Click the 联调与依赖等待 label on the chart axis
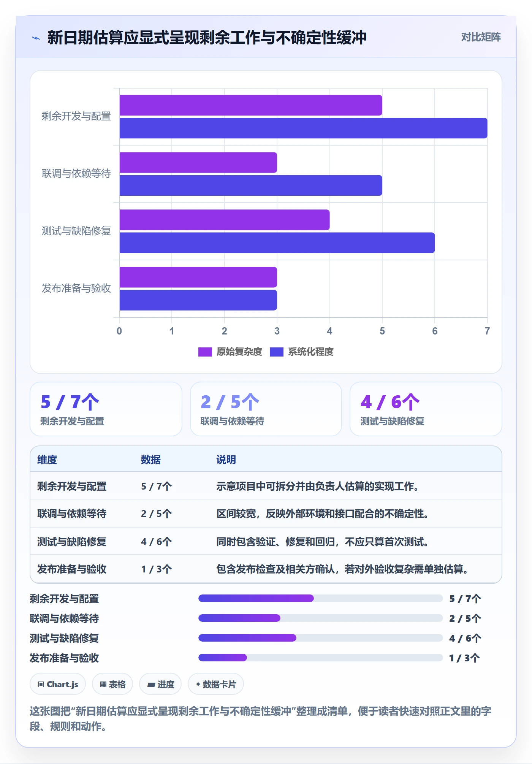 [x=76, y=174]
